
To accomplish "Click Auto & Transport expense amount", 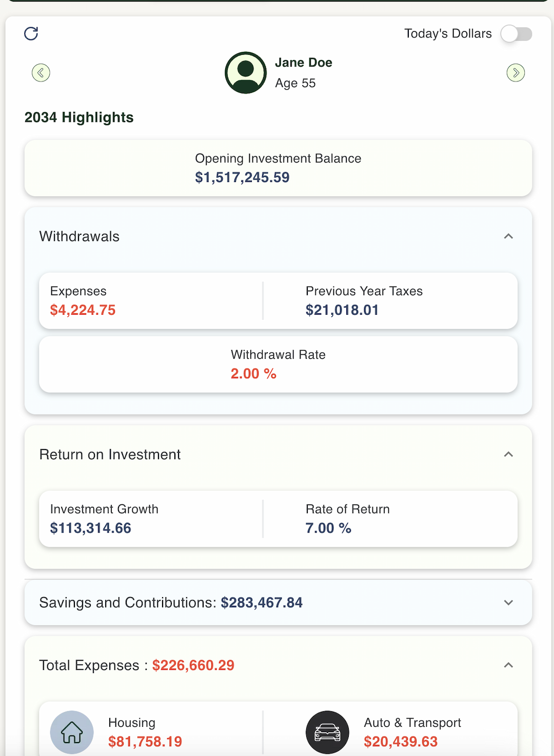I will 401,742.
